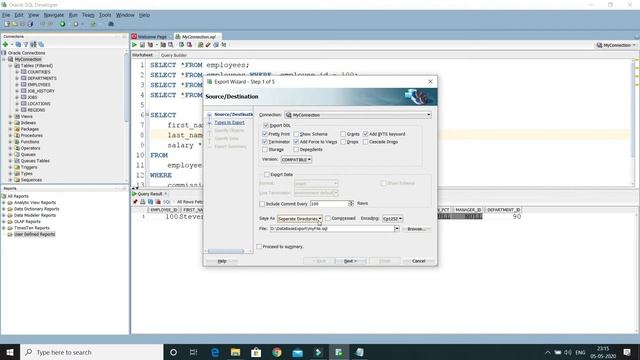Click the Help button in Export Wizard
Viewport: 640px width, 360px height.
click(x=222, y=261)
